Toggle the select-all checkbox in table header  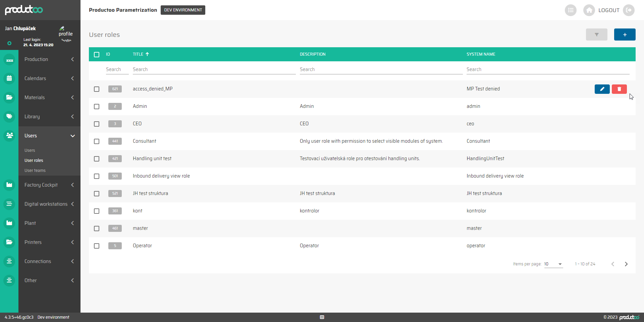pos(97,55)
